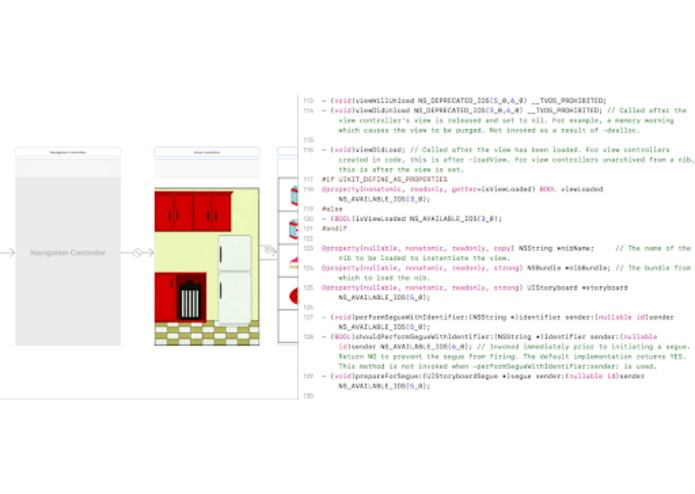
Task: Click the gray Navigation Controller scene body
Action: click(x=68, y=261)
